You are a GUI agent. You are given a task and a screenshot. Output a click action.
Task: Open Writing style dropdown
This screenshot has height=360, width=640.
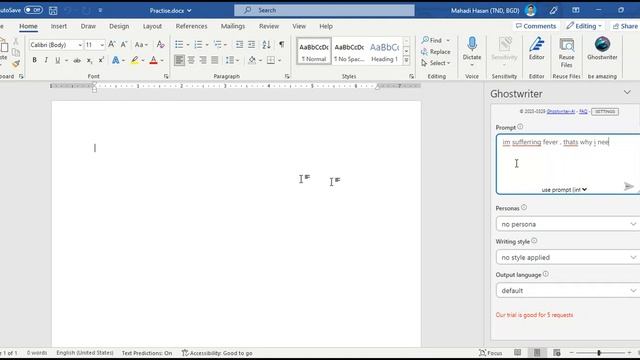(x=568, y=258)
